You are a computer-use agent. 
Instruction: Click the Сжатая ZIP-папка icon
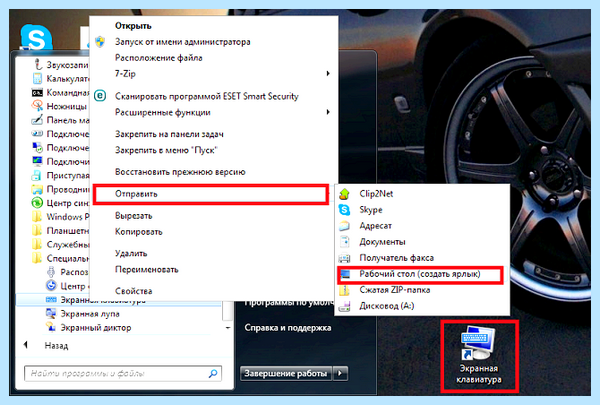344,290
